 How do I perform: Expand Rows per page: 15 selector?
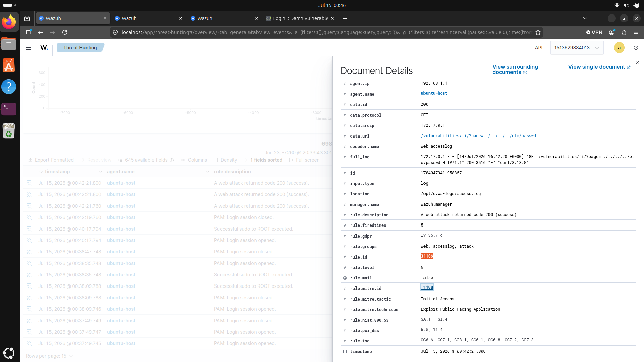49,356
